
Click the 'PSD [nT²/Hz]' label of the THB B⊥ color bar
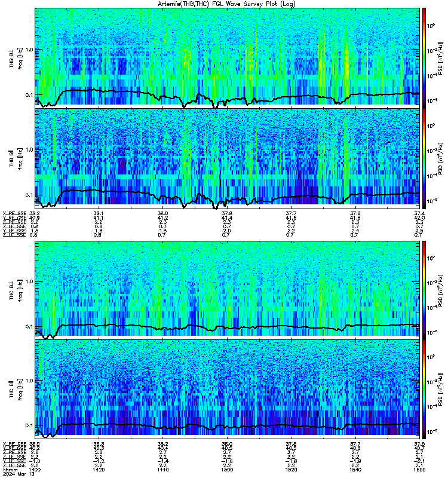coord(440,59)
